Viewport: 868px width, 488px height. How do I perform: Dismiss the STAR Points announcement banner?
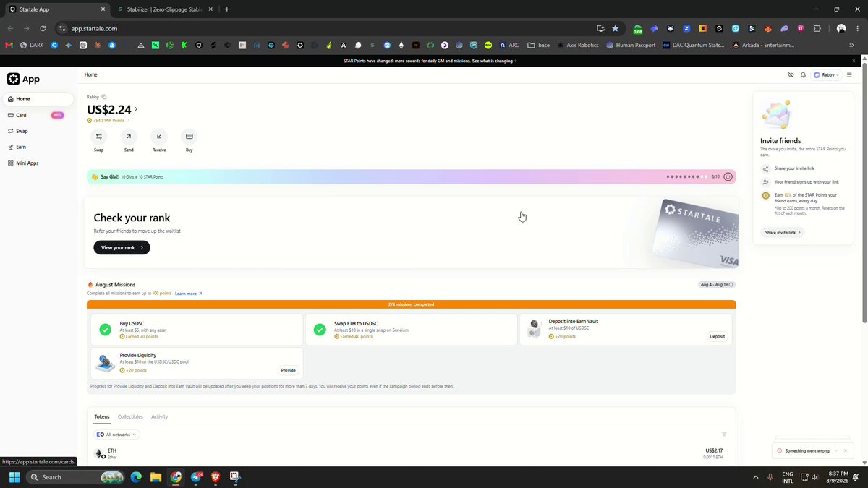854,61
